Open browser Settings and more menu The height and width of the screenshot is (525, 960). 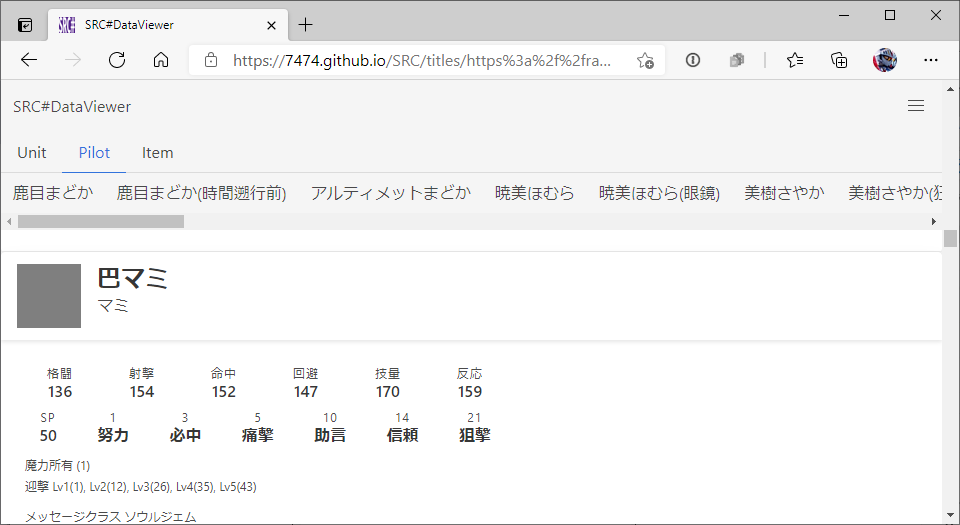point(931,60)
